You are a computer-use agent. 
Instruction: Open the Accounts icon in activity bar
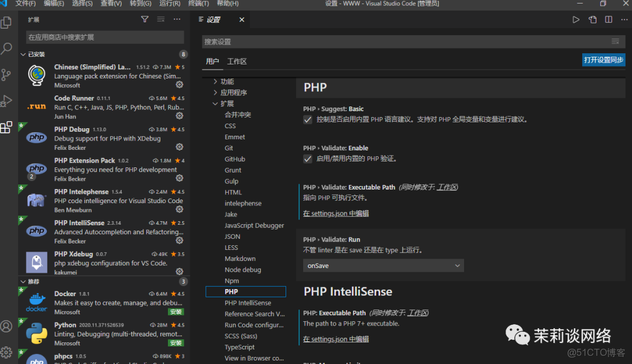[6, 326]
